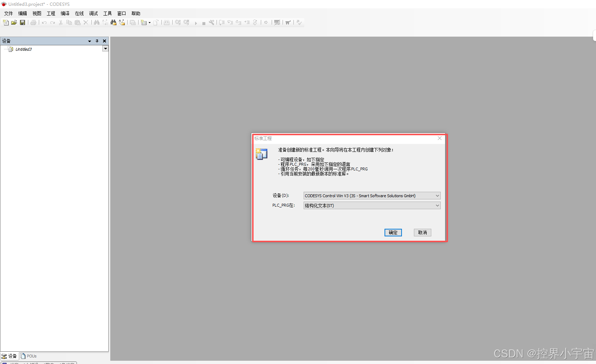Open the 工程 menu

point(51,13)
